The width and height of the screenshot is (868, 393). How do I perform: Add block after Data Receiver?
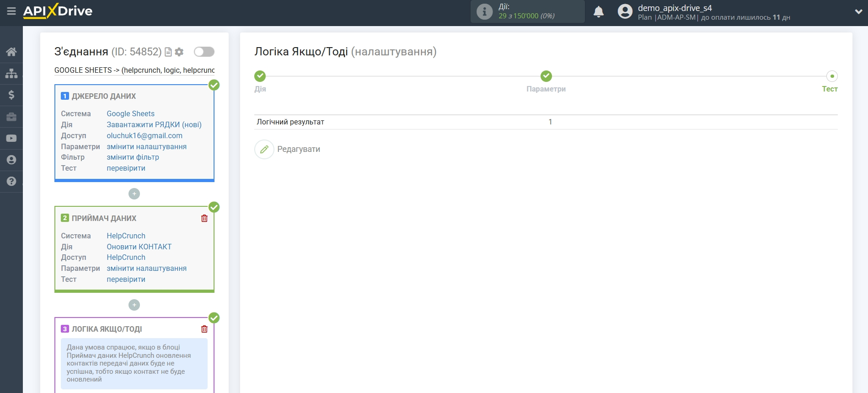click(134, 305)
